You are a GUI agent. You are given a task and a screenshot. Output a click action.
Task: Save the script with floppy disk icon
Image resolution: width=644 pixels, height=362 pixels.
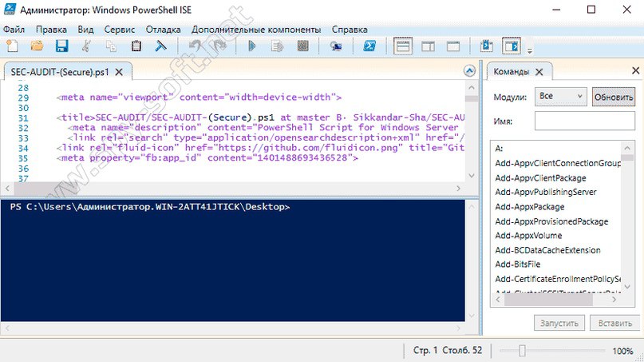[61, 46]
